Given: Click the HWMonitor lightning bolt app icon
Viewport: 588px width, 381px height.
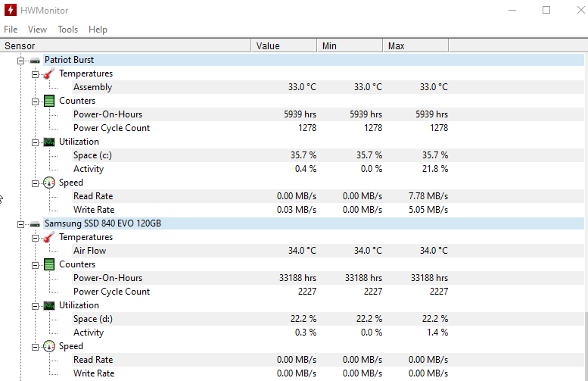Looking at the screenshot, I should (x=10, y=10).
